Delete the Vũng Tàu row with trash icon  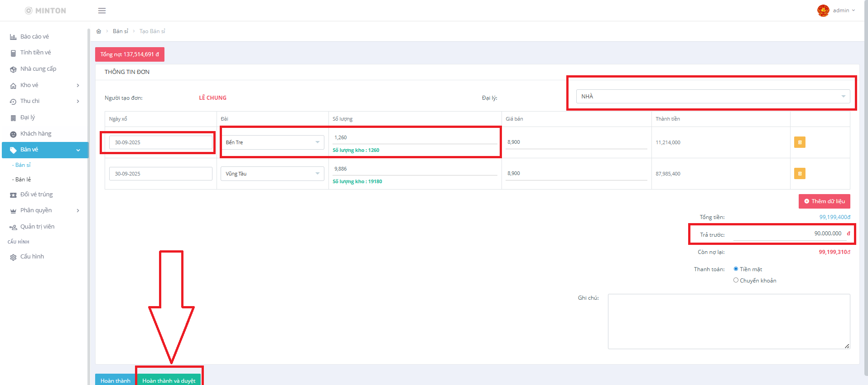[800, 174]
